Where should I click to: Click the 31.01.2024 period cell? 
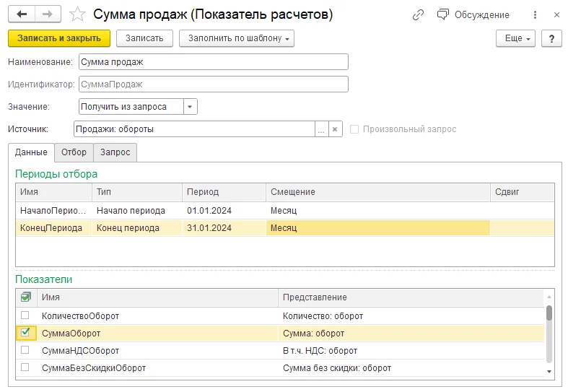(x=224, y=228)
